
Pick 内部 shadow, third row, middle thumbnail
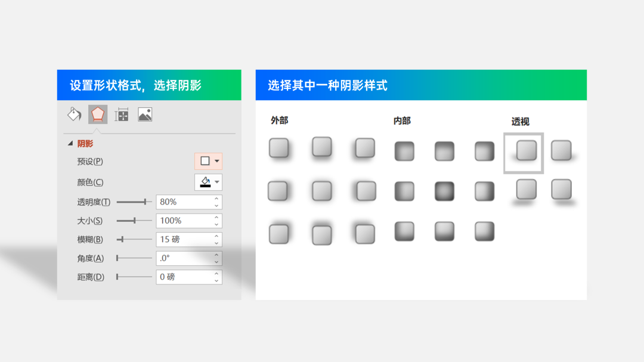pyautogui.click(x=444, y=231)
